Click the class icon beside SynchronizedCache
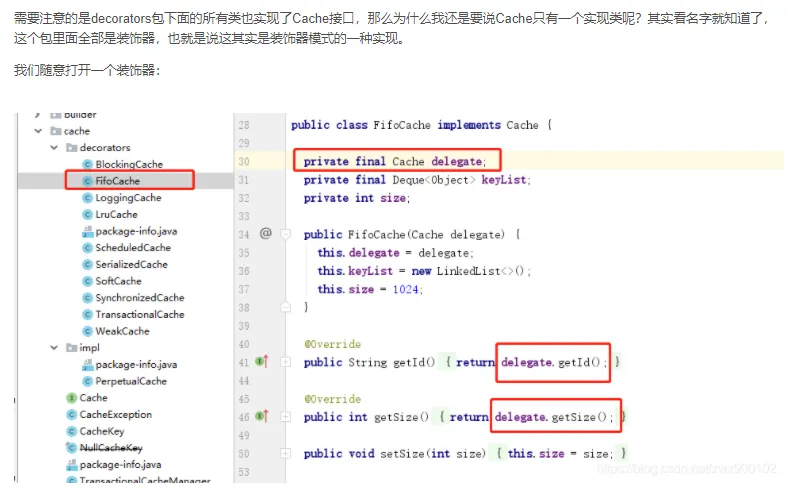 88,298
